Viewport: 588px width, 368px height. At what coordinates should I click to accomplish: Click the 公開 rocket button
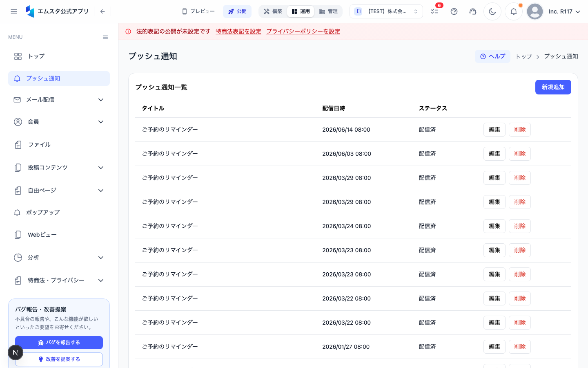pos(237,11)
